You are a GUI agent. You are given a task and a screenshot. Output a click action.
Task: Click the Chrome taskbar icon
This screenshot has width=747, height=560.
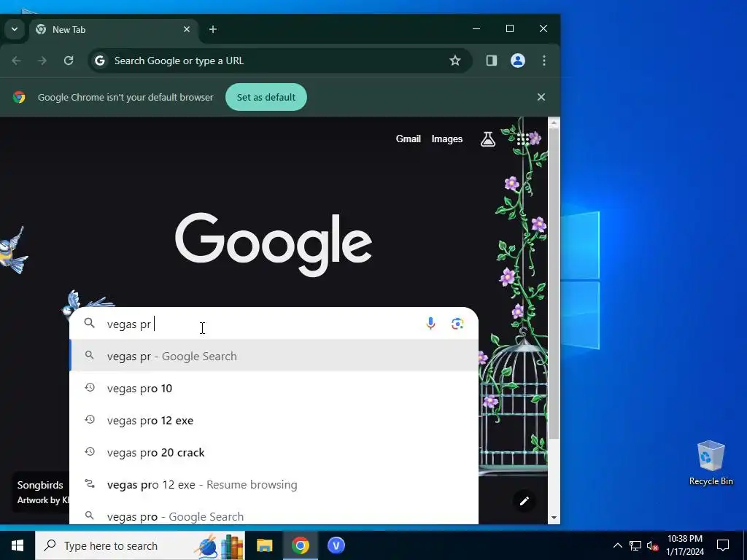300,545
